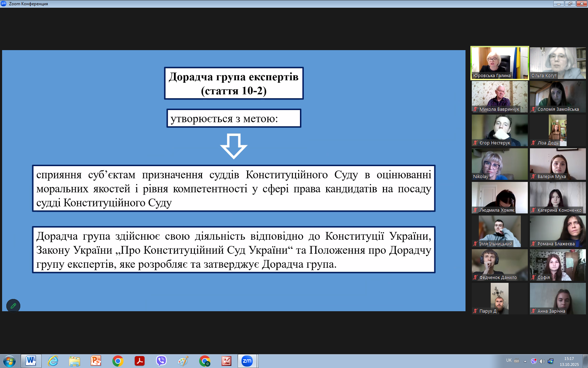Click the volume speaker tray icon
588x368 pixels.
(x=542, y=361)
